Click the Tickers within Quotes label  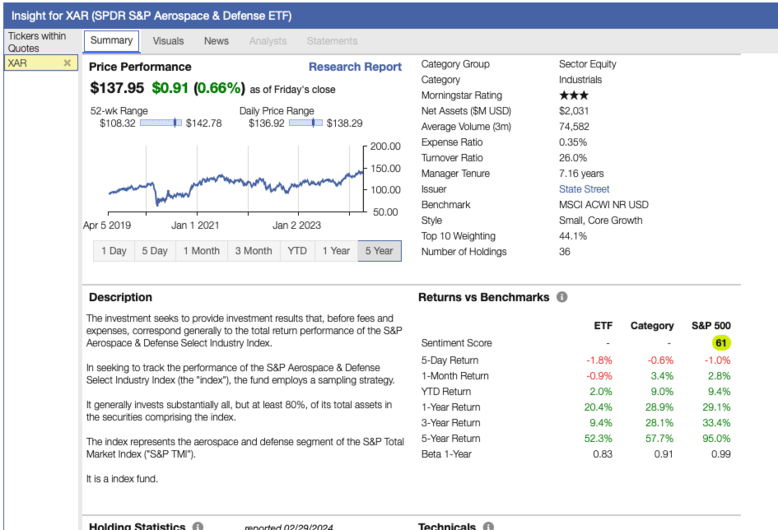pos(37,42)
